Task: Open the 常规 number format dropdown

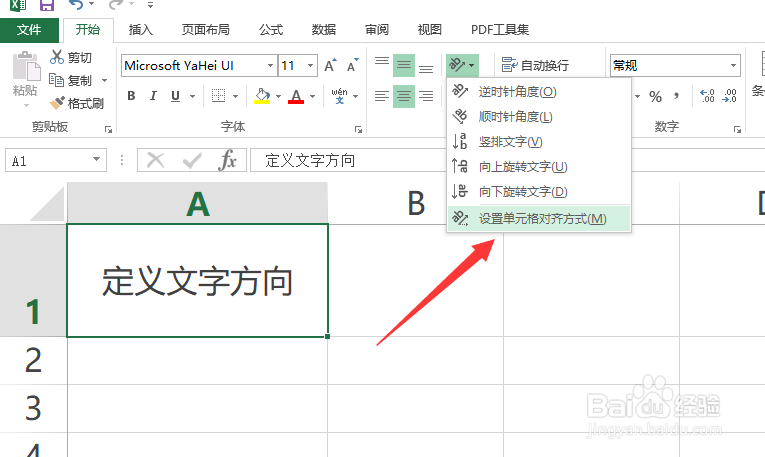Action: (733, 65)
